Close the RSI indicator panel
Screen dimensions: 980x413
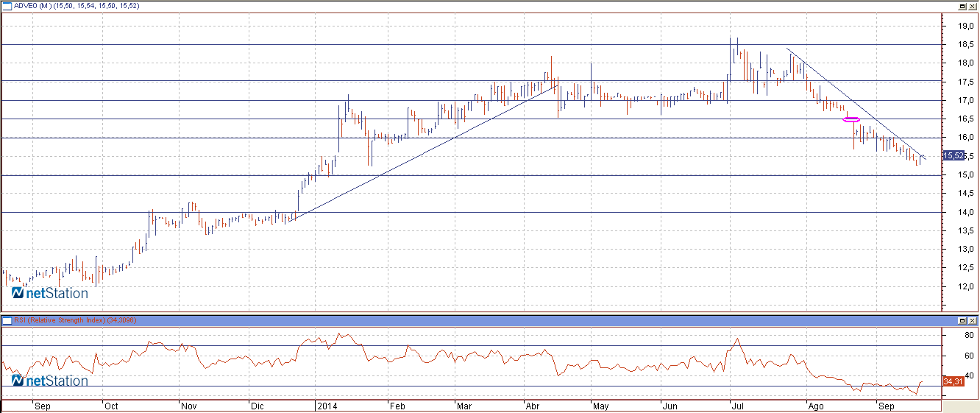click(972, 321)
